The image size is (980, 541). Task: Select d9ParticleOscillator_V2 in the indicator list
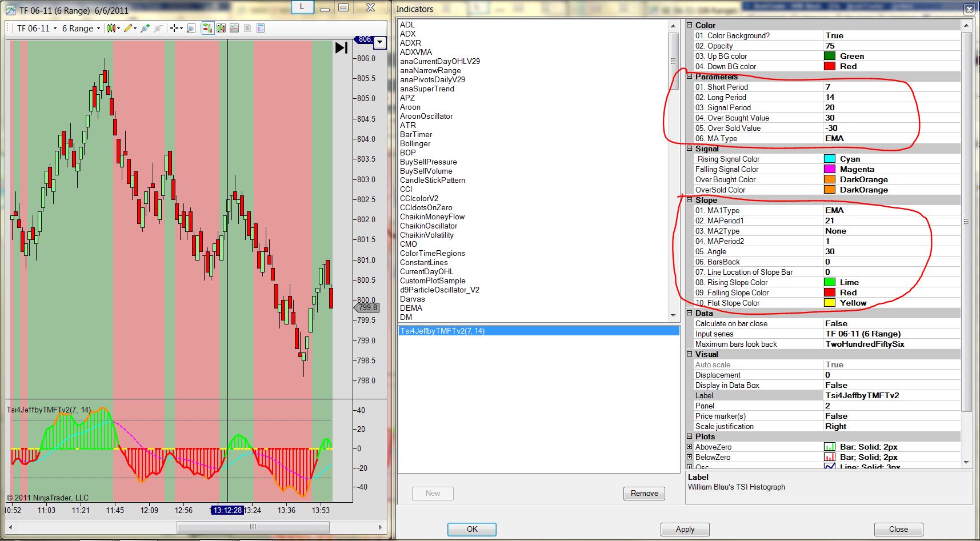click(439, 290)
